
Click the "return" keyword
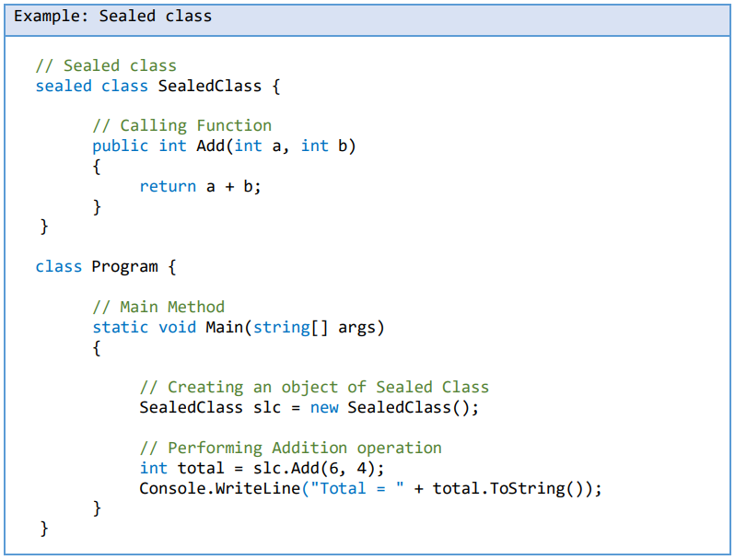coord(168,186)
